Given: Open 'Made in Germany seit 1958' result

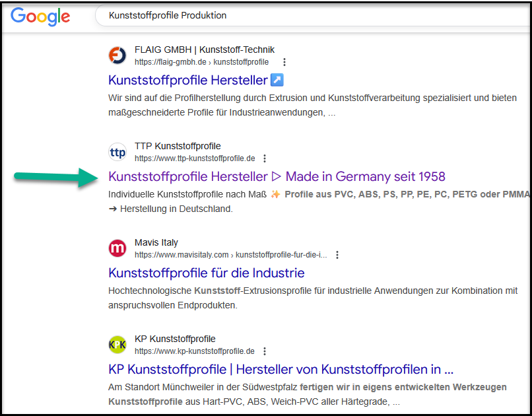Looking at the screenshot, I should (277, 176).
